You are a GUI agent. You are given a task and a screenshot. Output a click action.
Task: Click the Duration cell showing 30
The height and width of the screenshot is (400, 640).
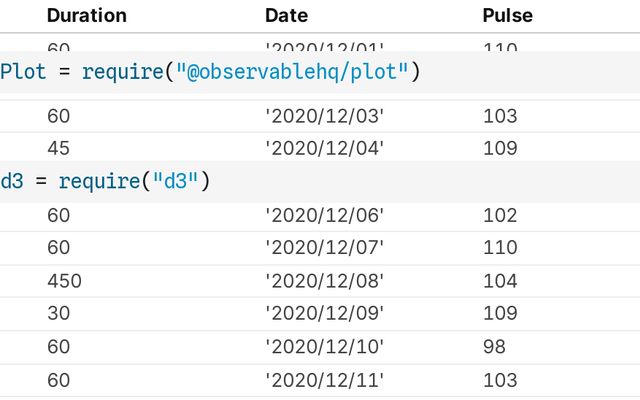(x=58, y=313)
